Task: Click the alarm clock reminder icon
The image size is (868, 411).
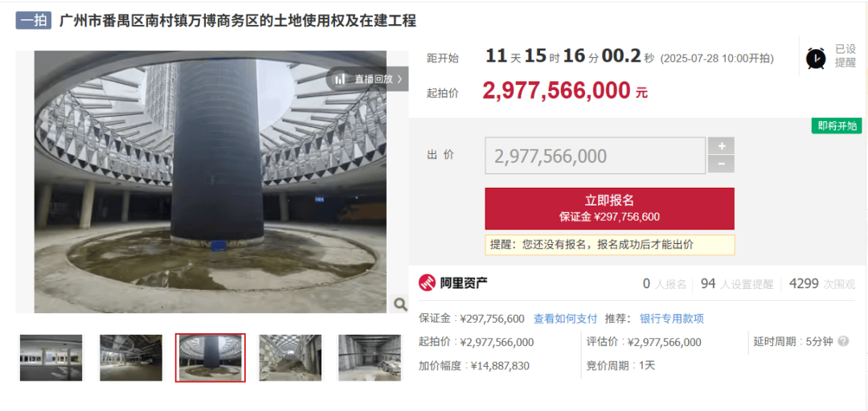Action: click(x=816, y=58)
